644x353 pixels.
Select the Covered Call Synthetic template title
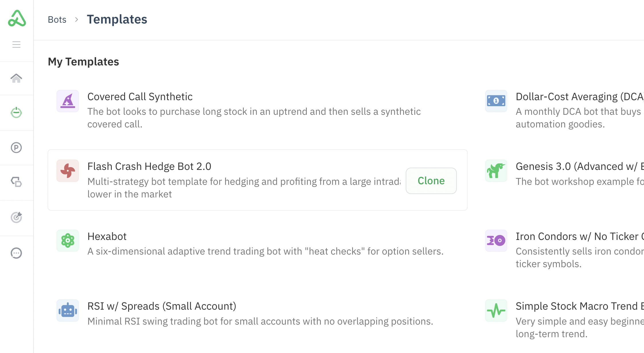pyautogui.click(x=140, y=97)
